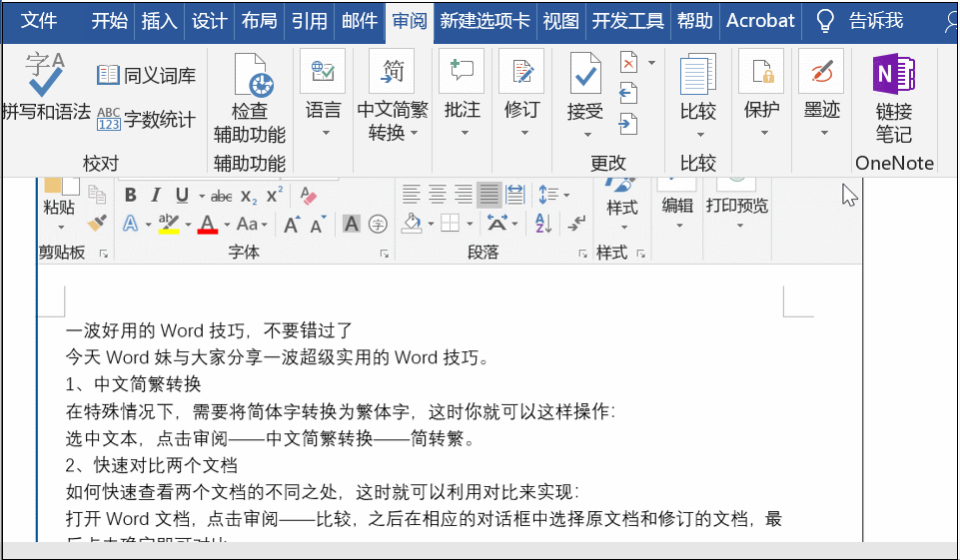The width and height of the screenshot is (960, 560).
Task: Open the font color dropdown arrow
Action: pos(227,225)
